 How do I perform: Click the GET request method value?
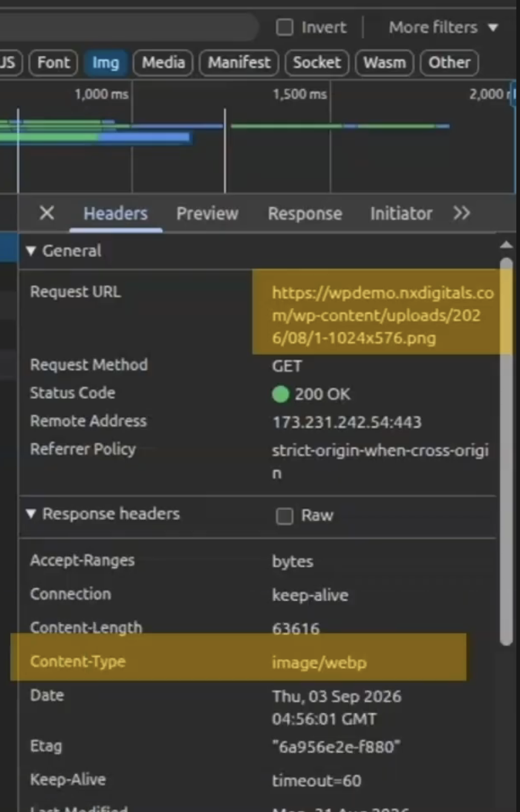(x=287, y=366)
